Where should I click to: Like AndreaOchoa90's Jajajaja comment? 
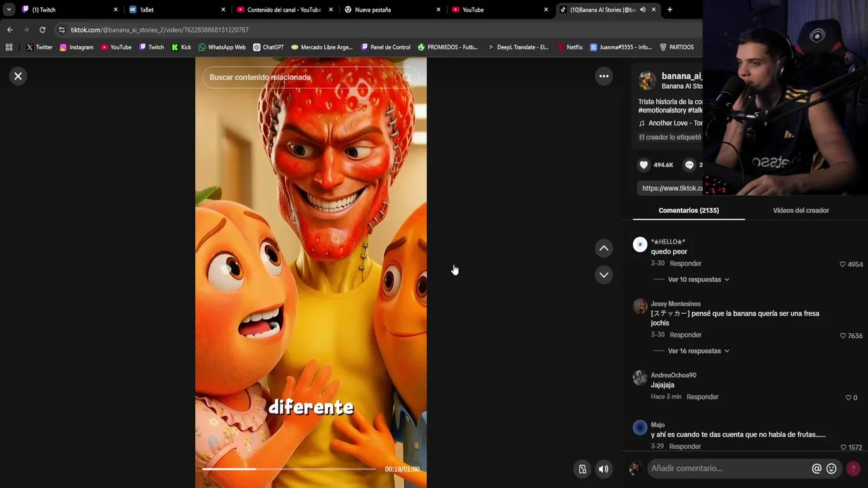(x=848, y=398)
